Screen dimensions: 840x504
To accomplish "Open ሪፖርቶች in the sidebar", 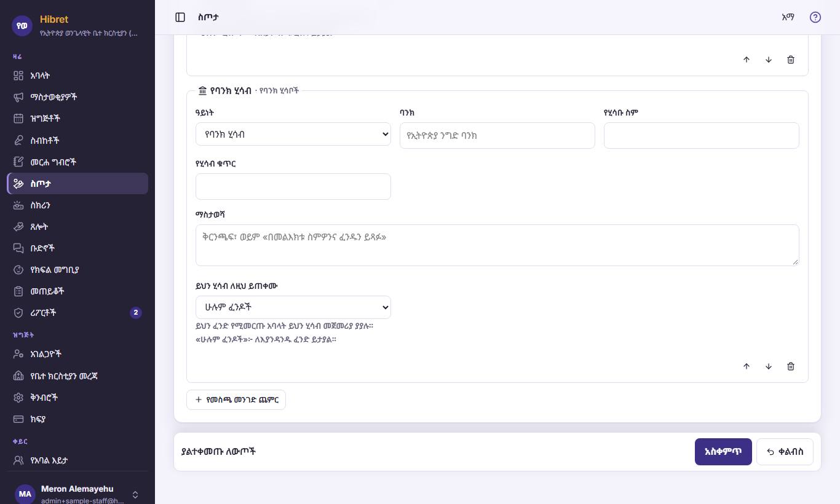I will coord(77,313).
